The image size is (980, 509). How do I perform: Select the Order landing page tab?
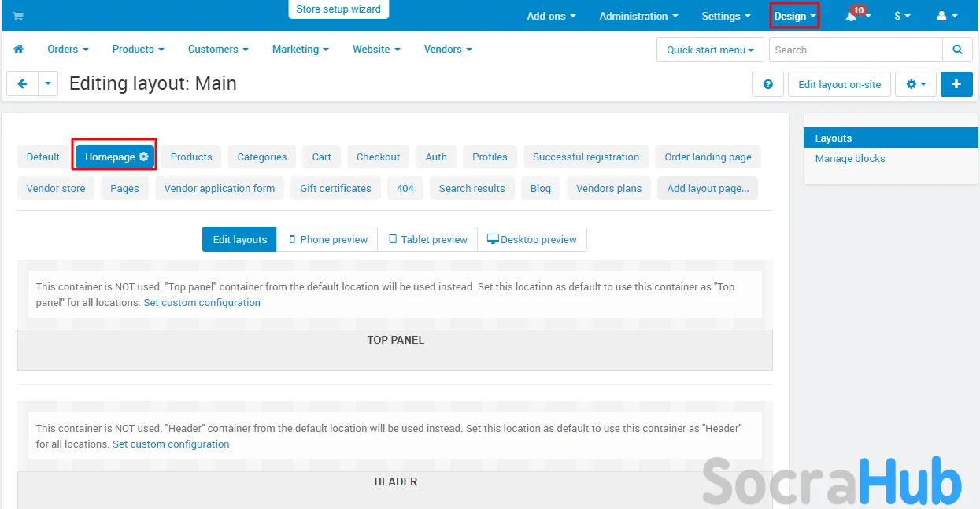(708, 157)
